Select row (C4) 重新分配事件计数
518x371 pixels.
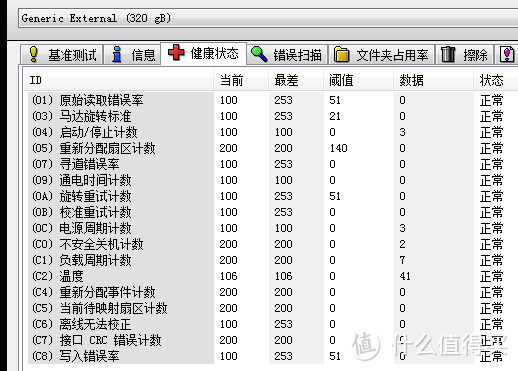[272, 292]
